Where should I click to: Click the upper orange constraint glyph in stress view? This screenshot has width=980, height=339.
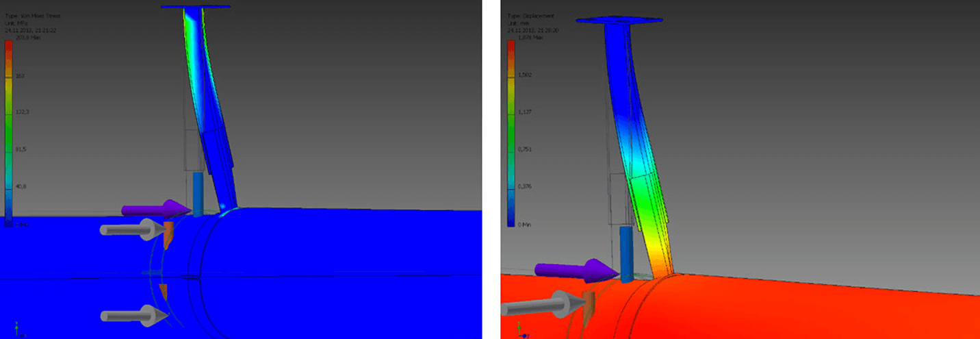pos(168,234)
